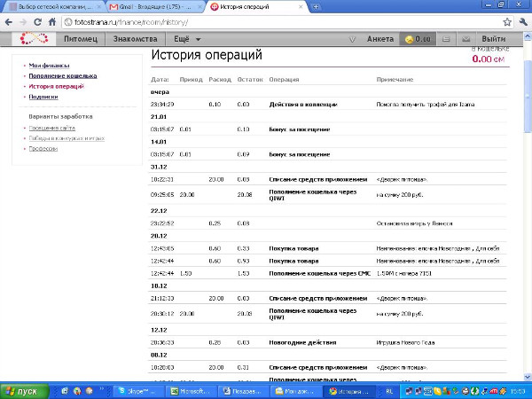532x399 pixels.
Task: Click the Выйти logout button
Action: pos(493,39)
